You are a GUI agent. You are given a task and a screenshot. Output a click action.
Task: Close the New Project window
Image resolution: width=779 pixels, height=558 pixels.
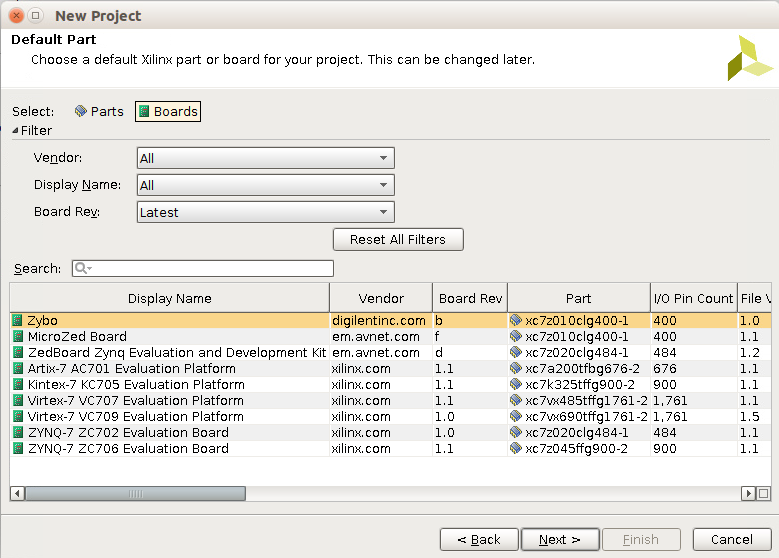(x=16, y=15)
